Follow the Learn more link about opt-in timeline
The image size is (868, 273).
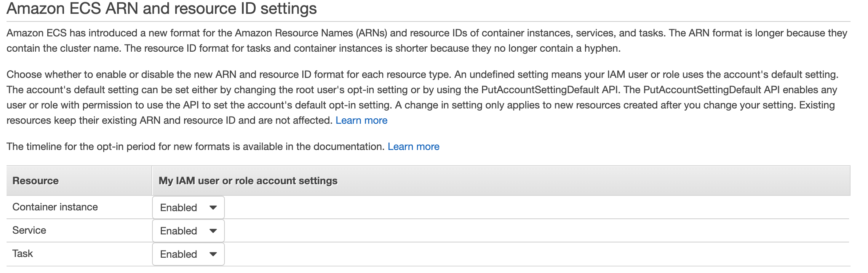(x=413, y=147)
